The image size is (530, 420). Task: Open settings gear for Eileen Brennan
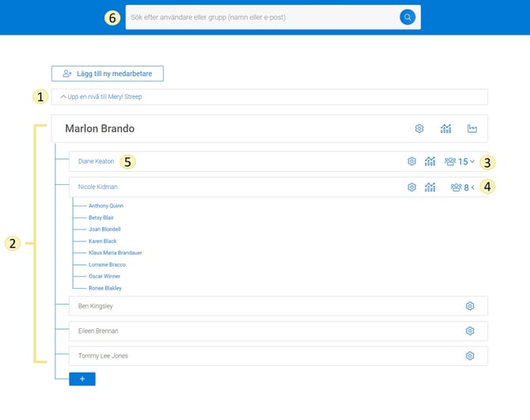pos(470,331)
